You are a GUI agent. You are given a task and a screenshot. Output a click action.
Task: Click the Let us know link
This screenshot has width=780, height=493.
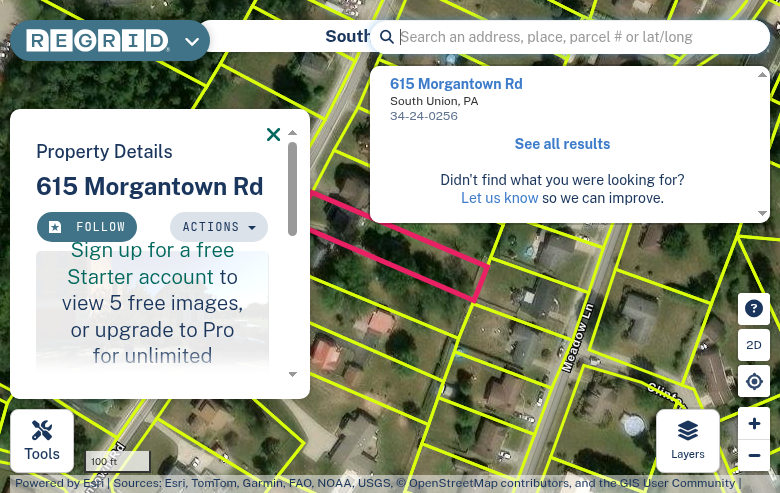(499, 198)
